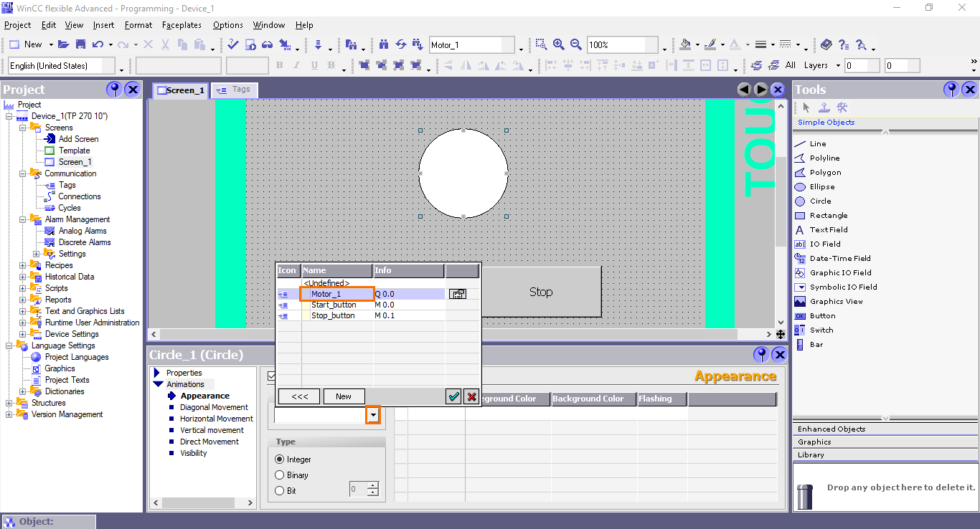
Task: Select the Polyline object
Action: (x=824, y=158)
